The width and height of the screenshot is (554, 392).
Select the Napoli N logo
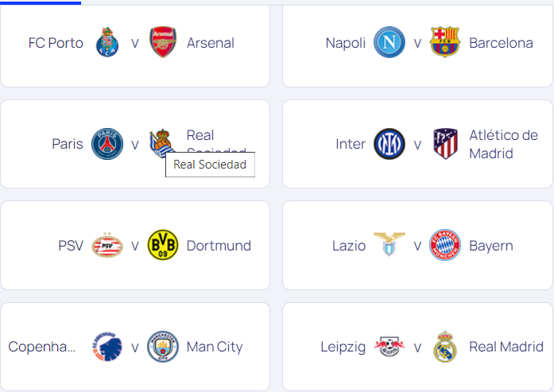click(389, 42)
